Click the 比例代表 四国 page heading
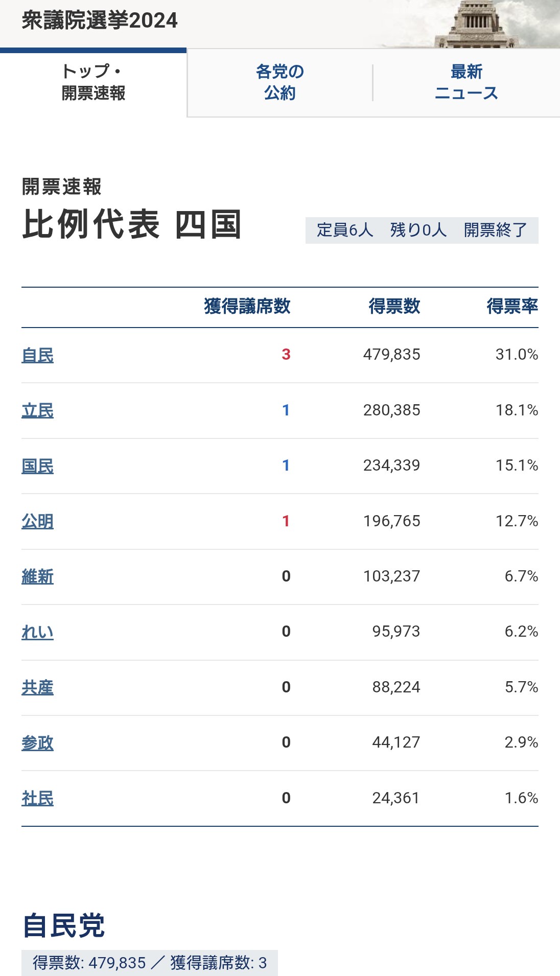Screen dimensions: 560x976 132,224
